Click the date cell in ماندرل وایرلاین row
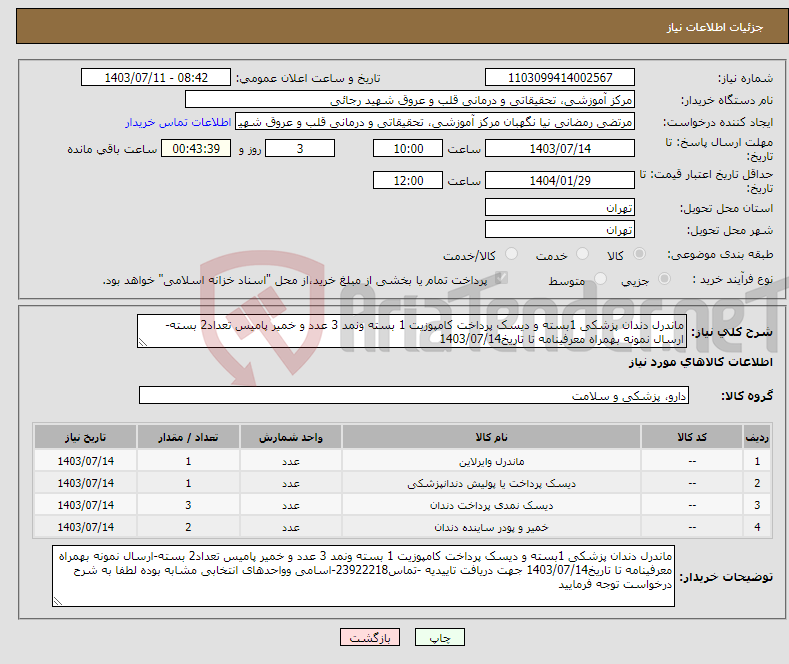Viewport: 789px width, 664px height. tap(86, 461)
